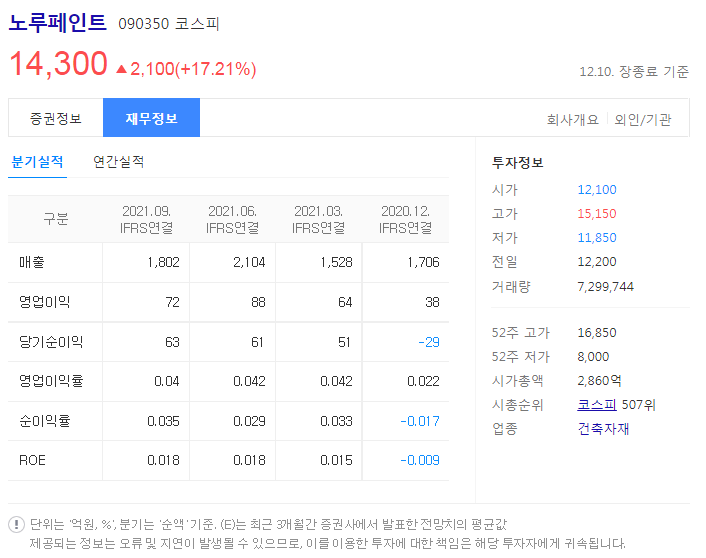Click 2021.06. IFRS연결 column header
This screenshot has height=558, width=706.
coord(232,219)
